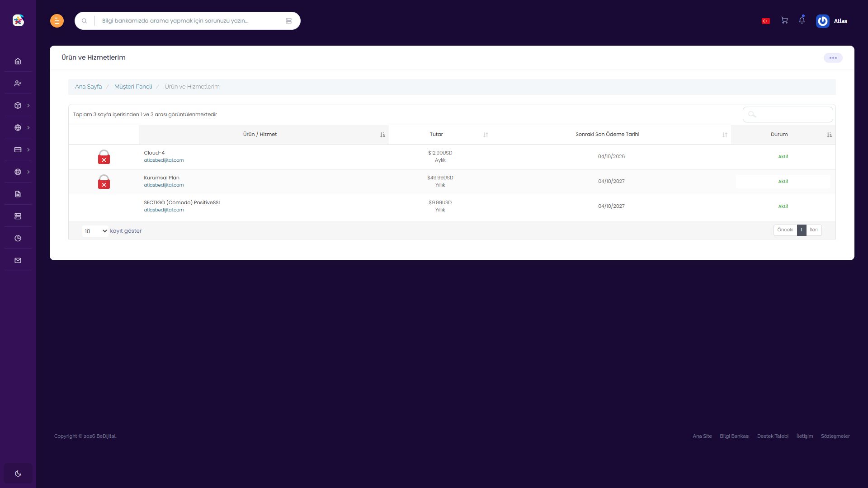Click the İleri pagination button
Image resolution: width=868 pixels, height=488 pixels.
coord(814,230)
